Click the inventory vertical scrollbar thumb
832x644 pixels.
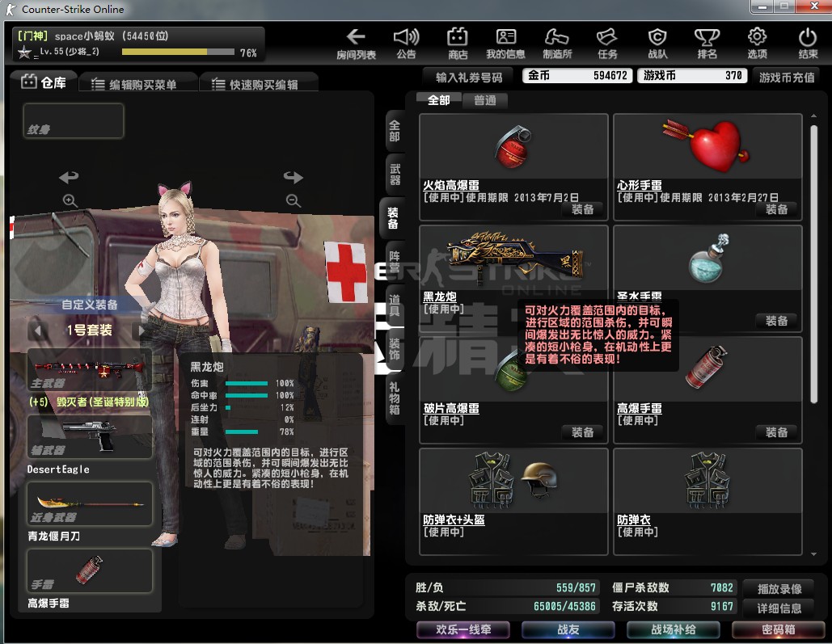(813, 264)
